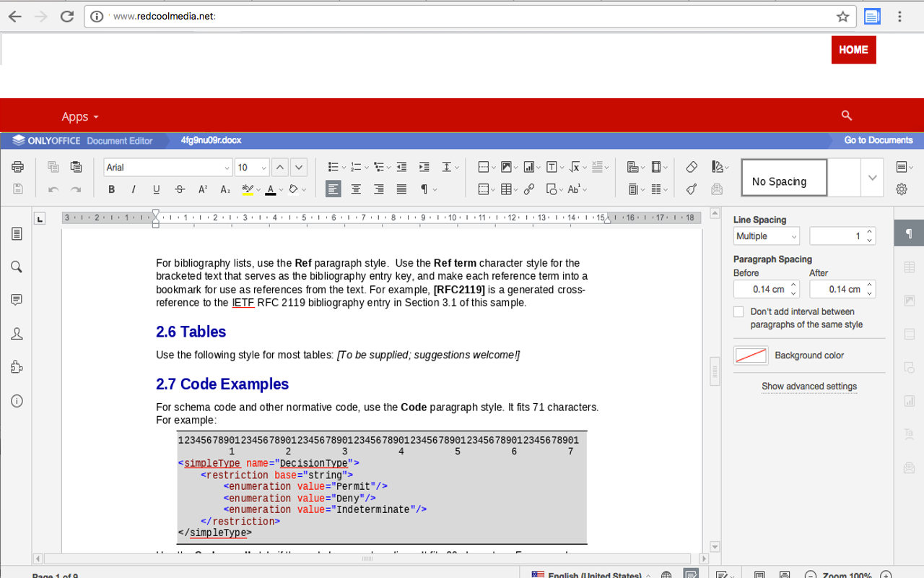The width and height of the screenshot is (924, 578).
Task: Open the Apps menu
Action: coord(79,116)
